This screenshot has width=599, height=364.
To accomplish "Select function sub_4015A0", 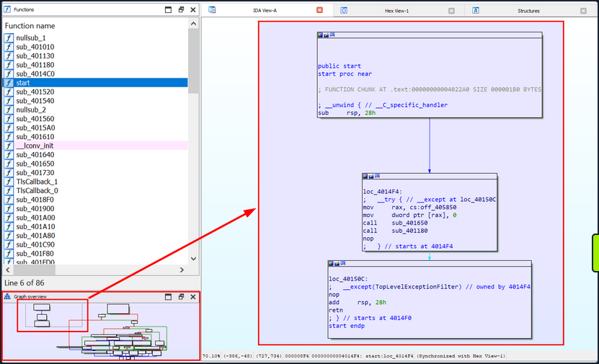I will [95, 128].
